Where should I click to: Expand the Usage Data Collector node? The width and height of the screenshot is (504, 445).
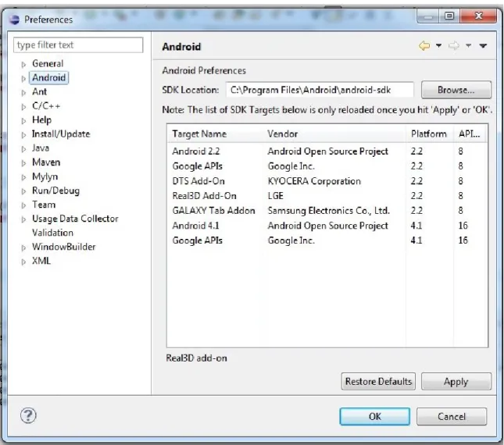coord(23,220)
